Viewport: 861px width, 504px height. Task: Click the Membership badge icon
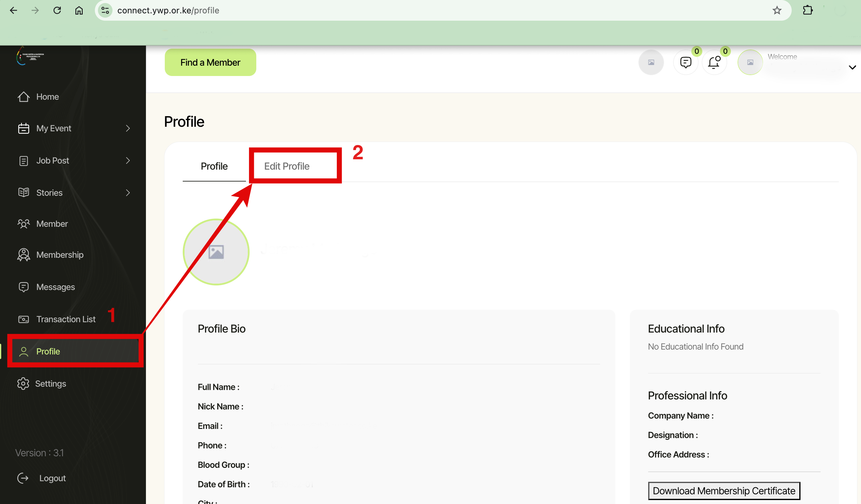tap(24, 255)
